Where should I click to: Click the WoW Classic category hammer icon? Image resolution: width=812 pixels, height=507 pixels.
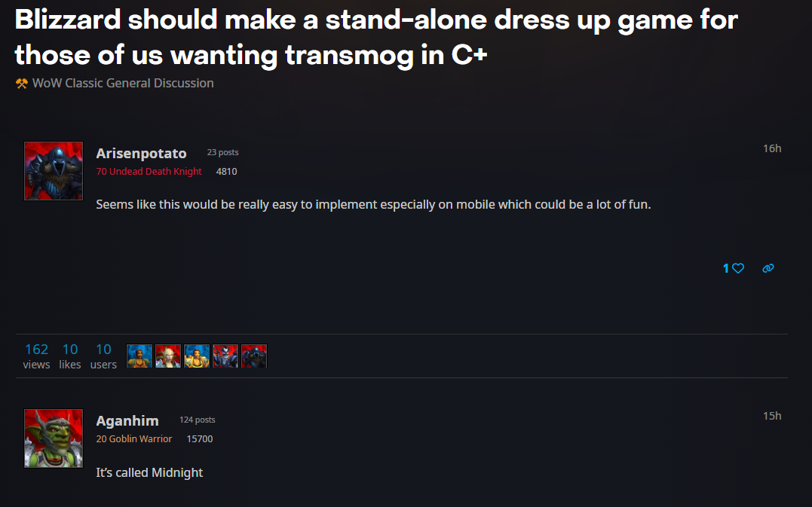[x=21, y=84]
